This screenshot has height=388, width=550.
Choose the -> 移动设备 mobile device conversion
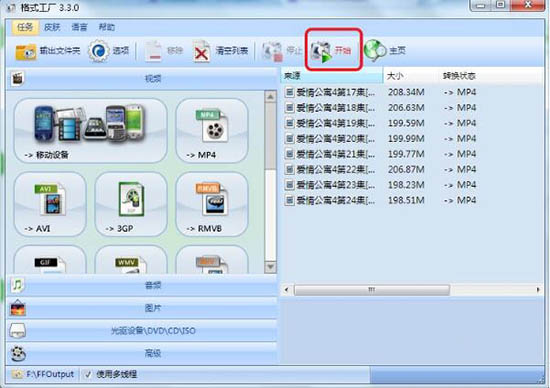[90, 131]
